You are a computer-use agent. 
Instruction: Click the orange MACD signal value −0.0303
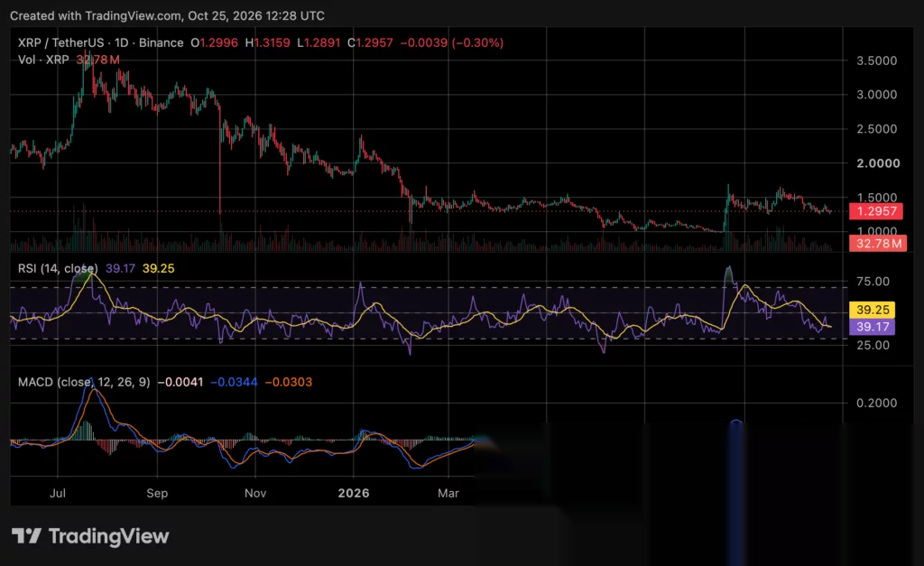(289, 382)
